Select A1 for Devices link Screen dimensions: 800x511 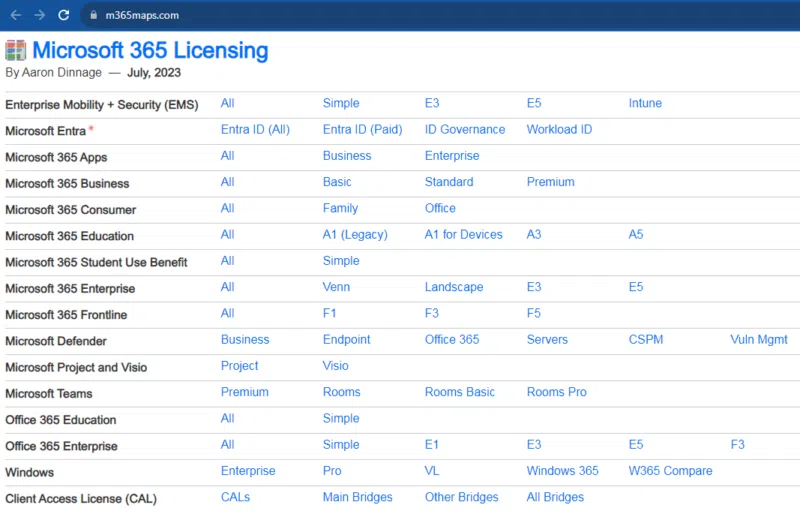(x=463, y=234)
